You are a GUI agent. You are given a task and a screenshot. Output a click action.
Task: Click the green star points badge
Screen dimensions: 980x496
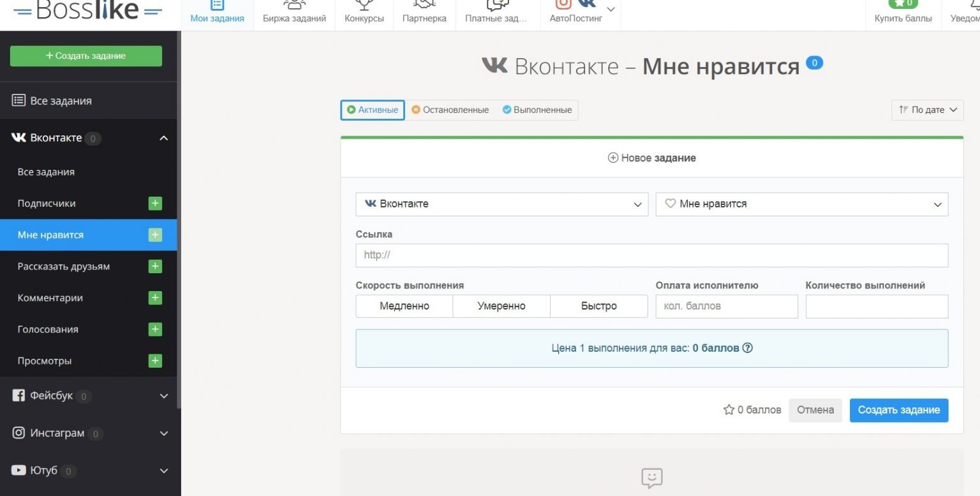(903, 3)
